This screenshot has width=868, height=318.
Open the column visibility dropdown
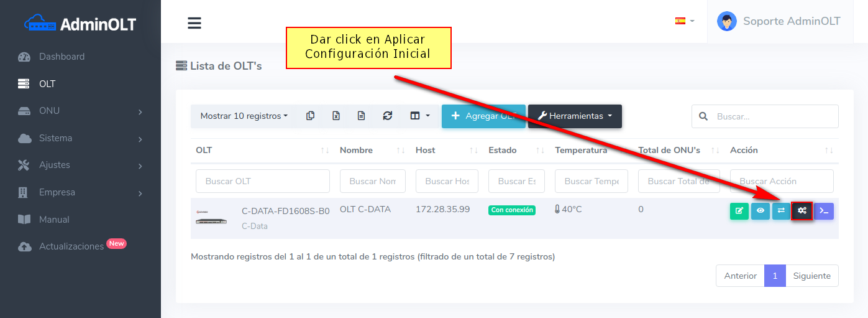tap(420, 116)
